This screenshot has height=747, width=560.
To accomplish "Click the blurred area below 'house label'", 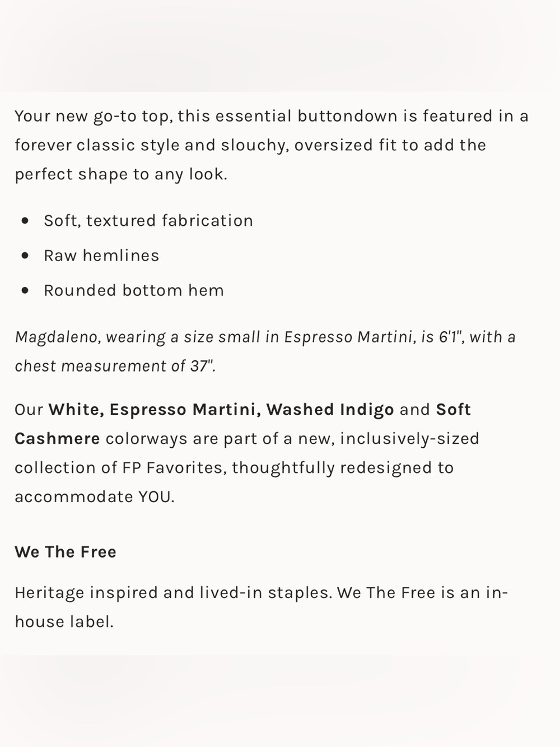I will point(280,701).
